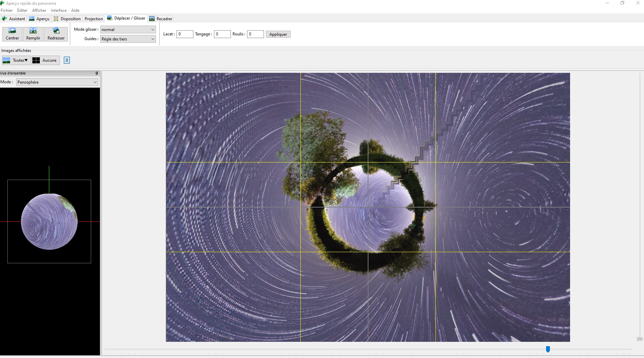Image resolution: width=644 pixels, height=358 pixels.
Task: Switch to the Projection tab
Action: (x=93, y=19)
